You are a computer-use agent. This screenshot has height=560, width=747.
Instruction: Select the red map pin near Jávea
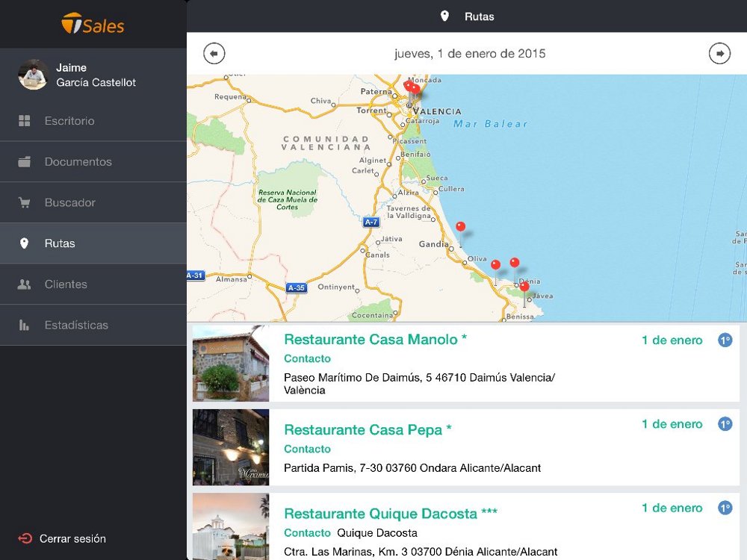(x=524, y=287)
